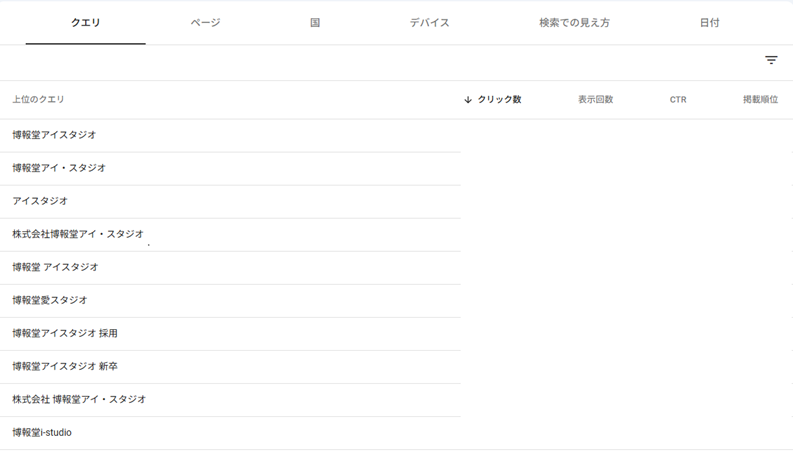
Task: Click the 博報堂アイスタジオ 採用 query
Action: 65,333
